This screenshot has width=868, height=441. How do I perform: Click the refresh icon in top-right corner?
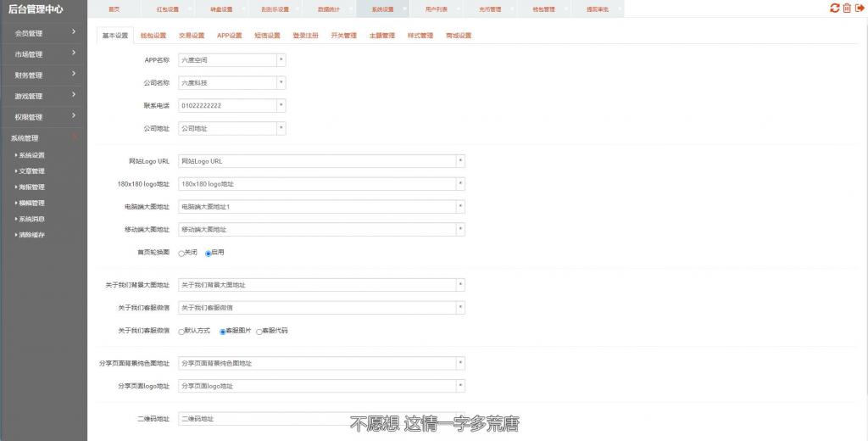click(x=834, y=8)
